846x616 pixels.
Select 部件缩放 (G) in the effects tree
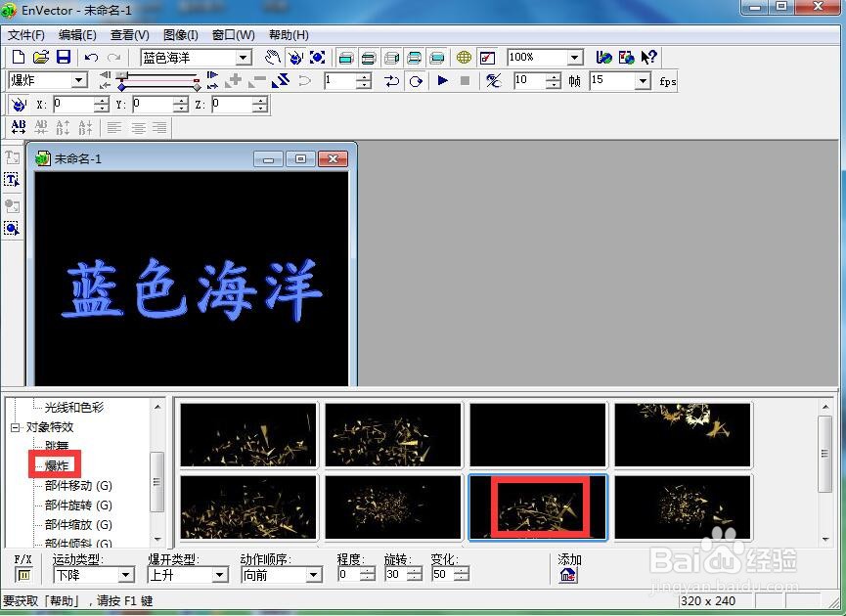[78, 524]
